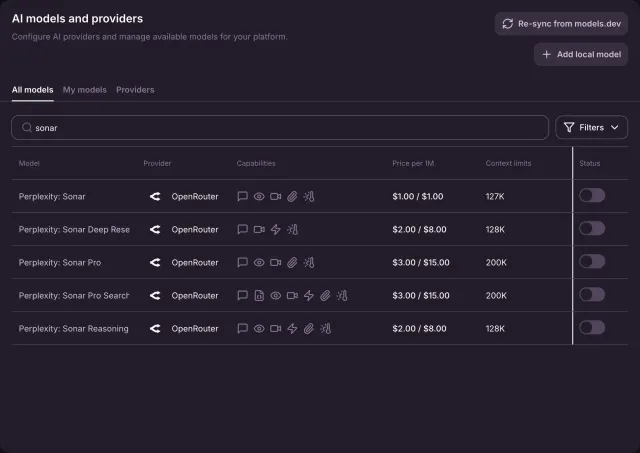Click thermometer icon in Sonar Pro row

coord(309,262)
